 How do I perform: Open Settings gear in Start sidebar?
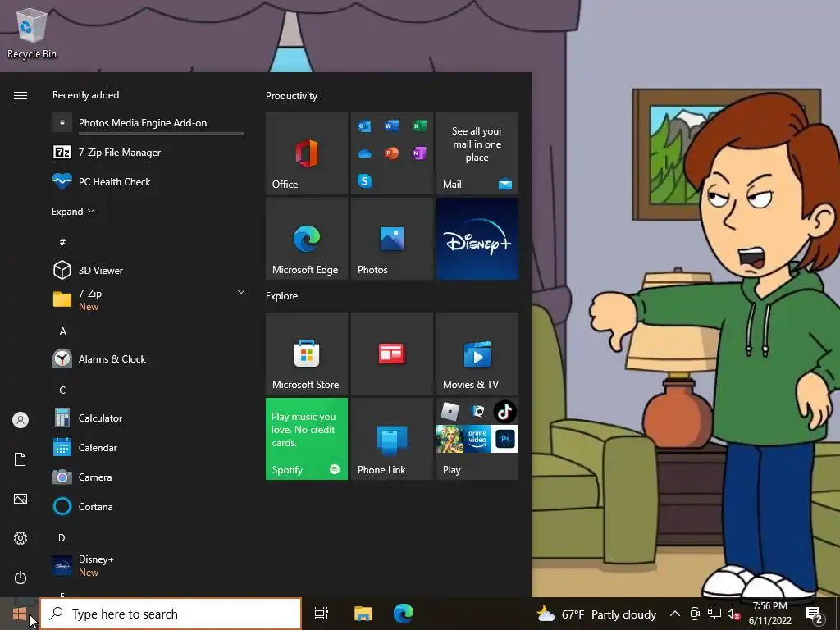pyautogui.click(x=21, y=538)
